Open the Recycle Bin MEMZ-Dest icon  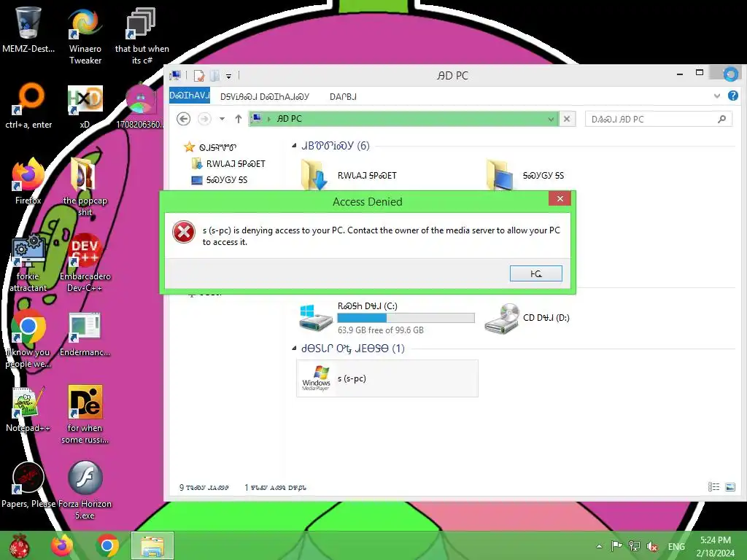pyautogui.click(x=28, y=29)
